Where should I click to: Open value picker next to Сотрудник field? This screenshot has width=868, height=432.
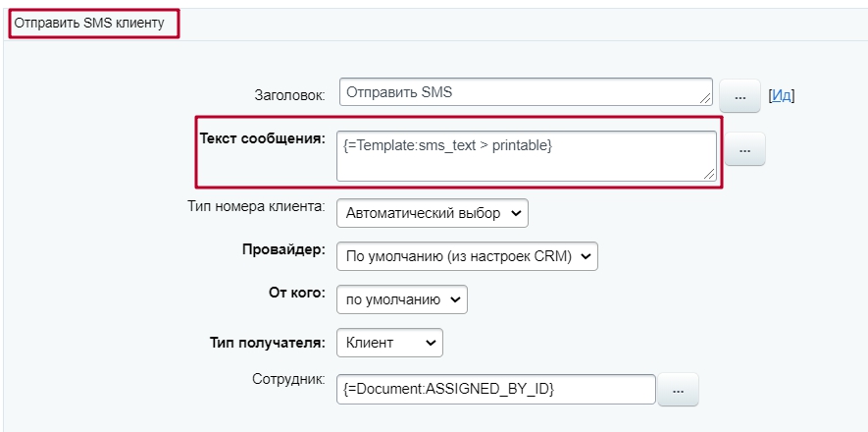678,390
